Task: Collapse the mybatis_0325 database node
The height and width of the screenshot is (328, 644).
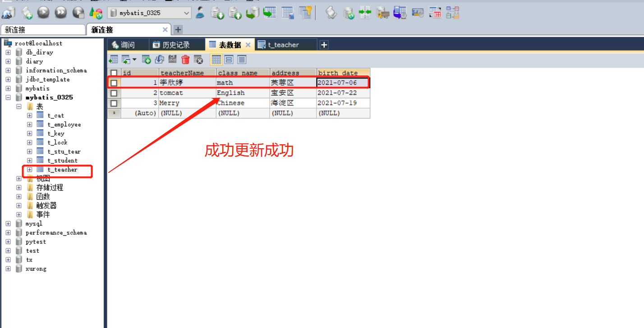Action: [x=8, y=97]
